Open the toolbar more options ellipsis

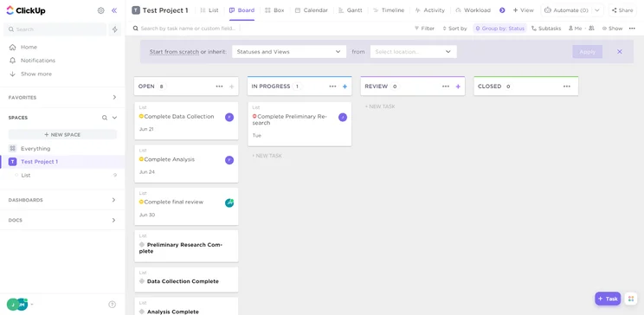[x=632, y=29]
